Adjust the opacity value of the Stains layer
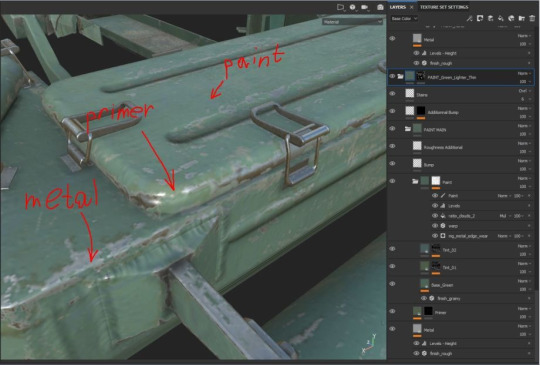The image size is (540, 365). pyautogui.click(x=525, y=99)
